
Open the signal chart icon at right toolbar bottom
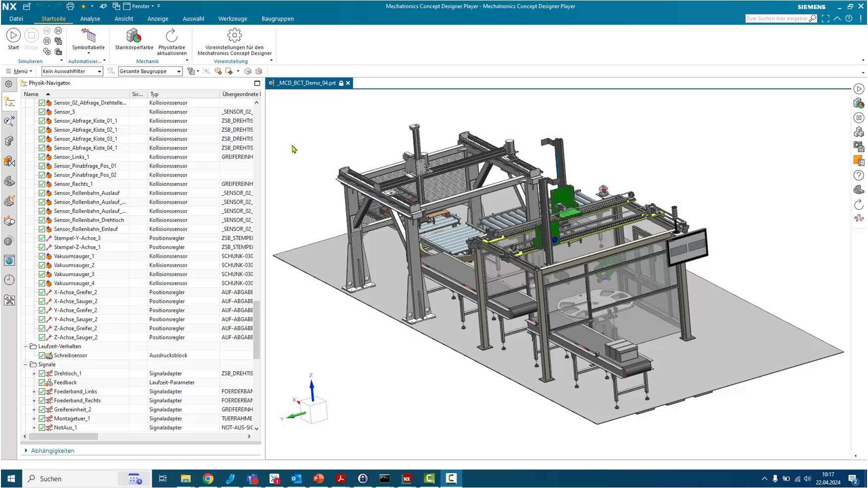860,218
